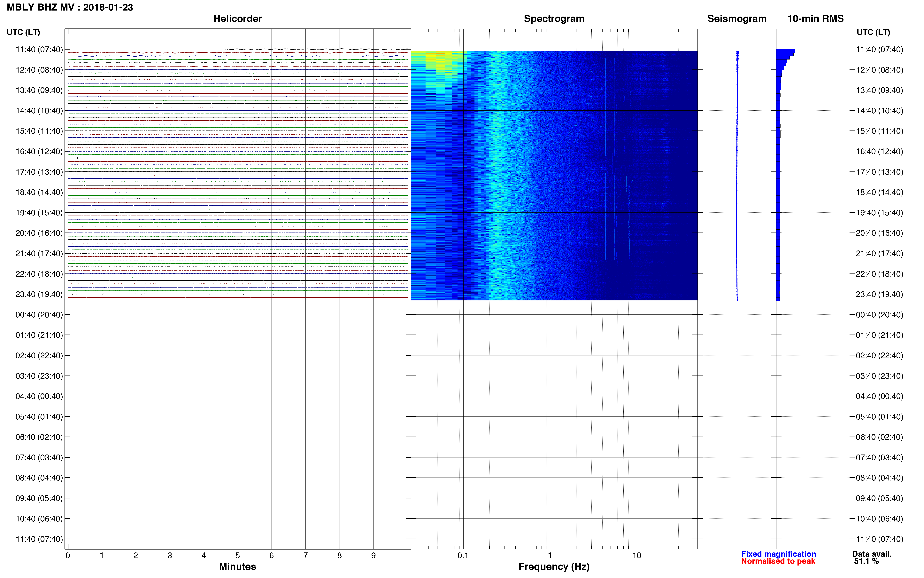The width and height of the screenshot is (924, 578).
Task: Click left-axis time label 23:40 (19:40)
Action: [39, 294]
